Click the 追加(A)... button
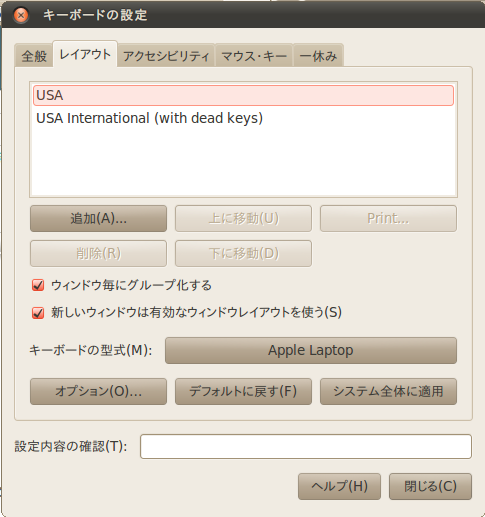Image resolution: width=485 pixels, height=517 pixels. pyautogui.click(x=98, y=219)
